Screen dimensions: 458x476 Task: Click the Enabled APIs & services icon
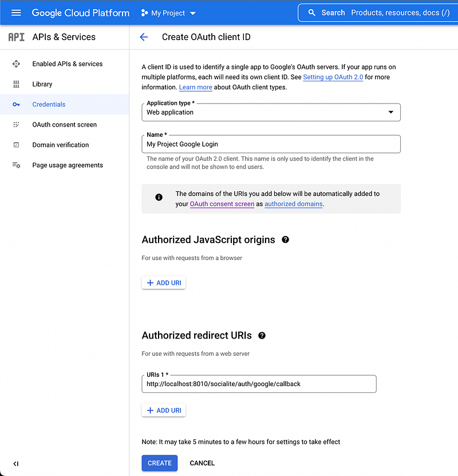[16, 64]
